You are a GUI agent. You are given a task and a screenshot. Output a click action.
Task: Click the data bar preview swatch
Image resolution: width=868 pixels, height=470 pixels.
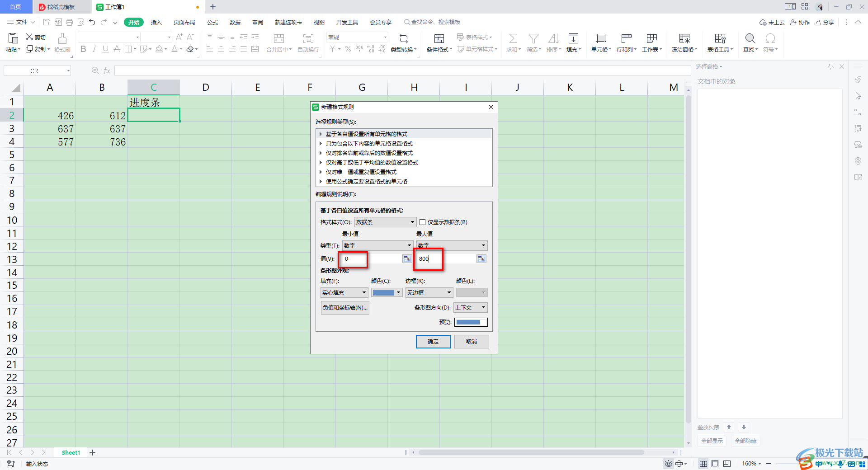click(x=471, y=322)
